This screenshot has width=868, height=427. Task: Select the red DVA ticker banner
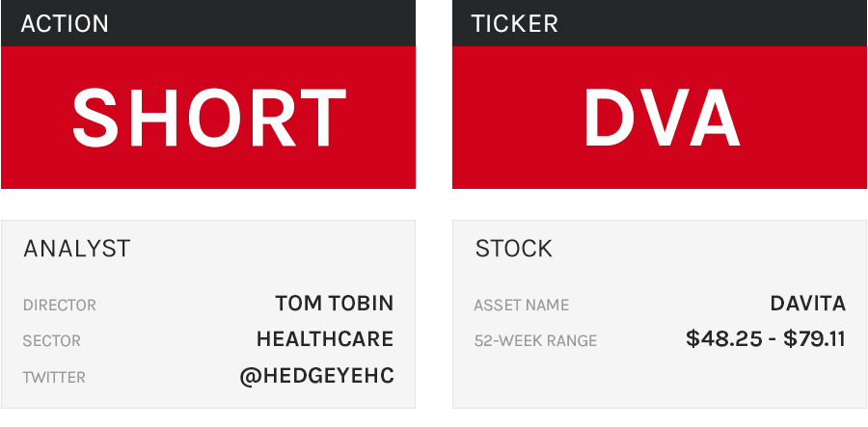(660, 118)
